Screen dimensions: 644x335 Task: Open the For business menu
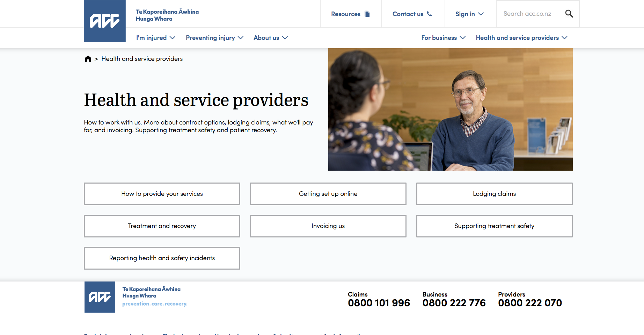443,38
